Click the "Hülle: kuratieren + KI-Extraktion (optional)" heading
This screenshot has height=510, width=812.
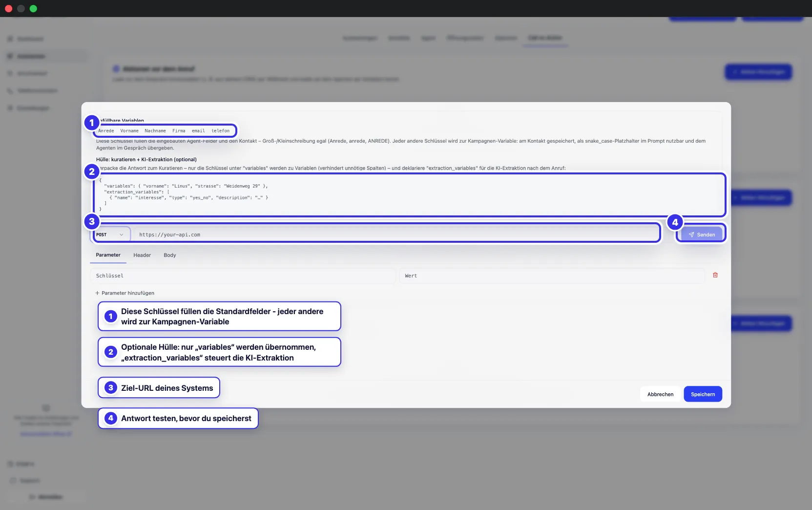click(146, 159)
